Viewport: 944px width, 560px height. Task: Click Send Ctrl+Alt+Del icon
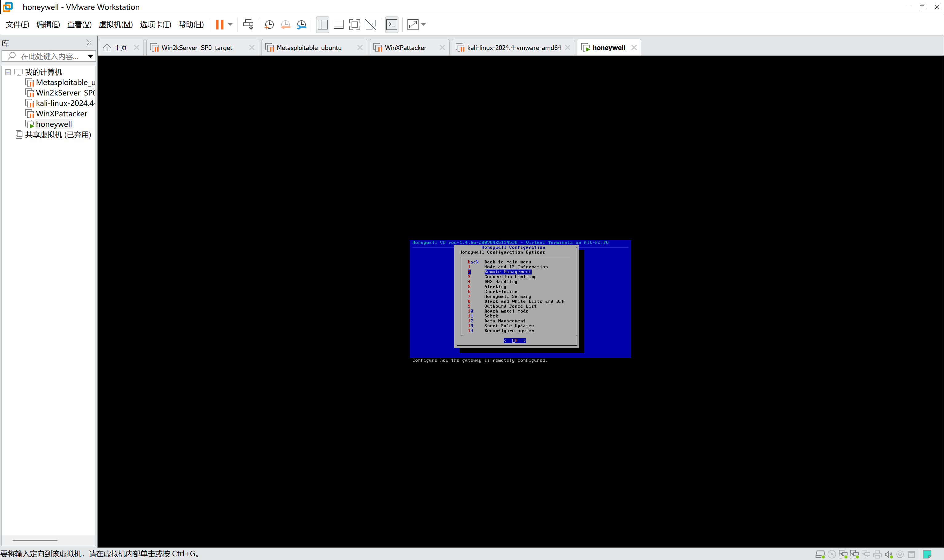click(x=248, y=25)
